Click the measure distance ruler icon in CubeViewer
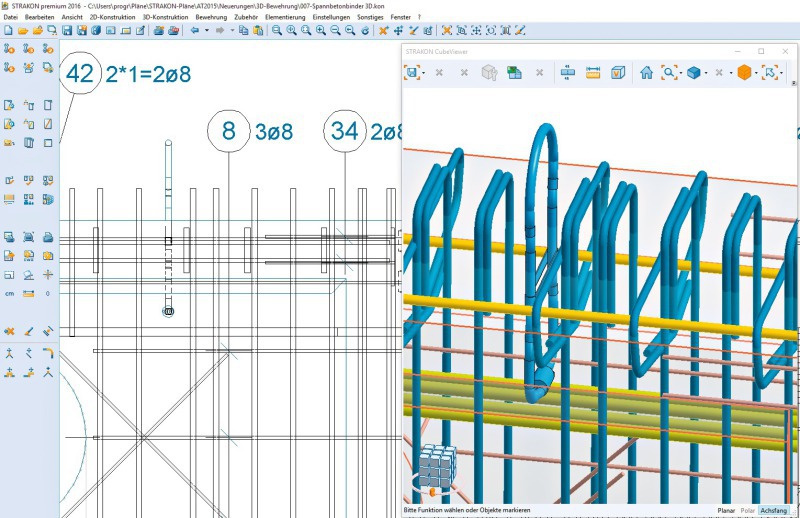 [x=593, y=73]
